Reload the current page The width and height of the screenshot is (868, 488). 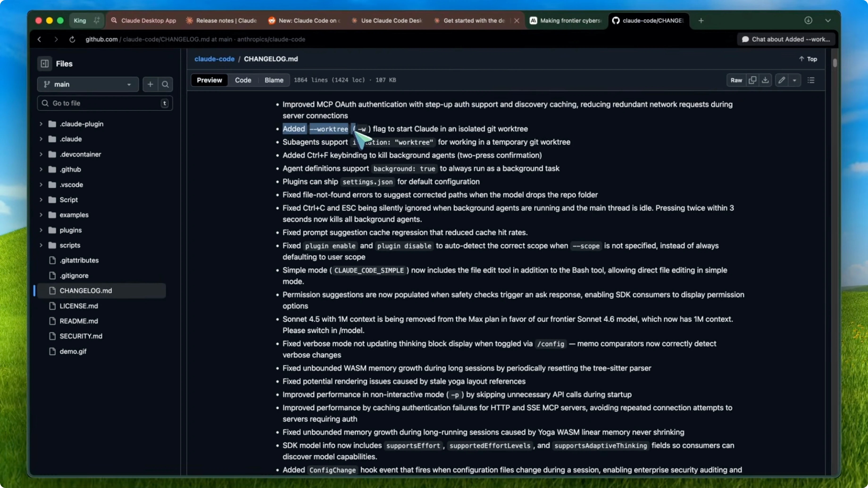[72, 39]
